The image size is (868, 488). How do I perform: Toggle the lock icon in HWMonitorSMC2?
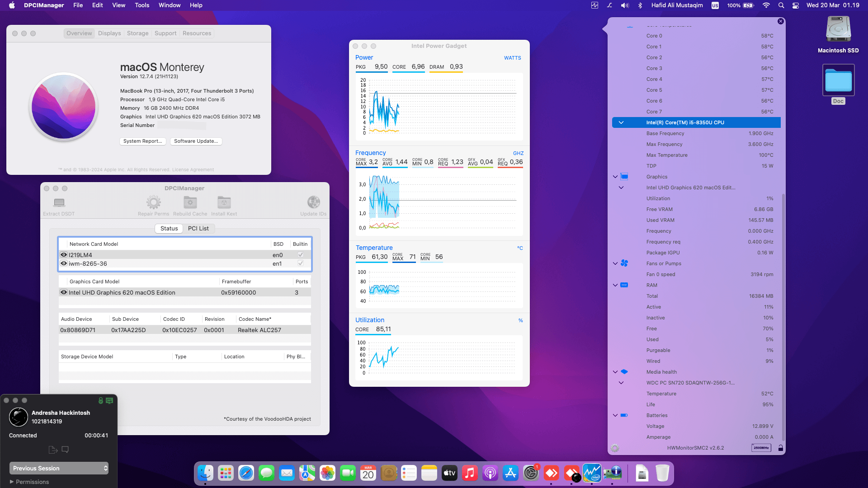pyautogui.click(x=780, y=448)
